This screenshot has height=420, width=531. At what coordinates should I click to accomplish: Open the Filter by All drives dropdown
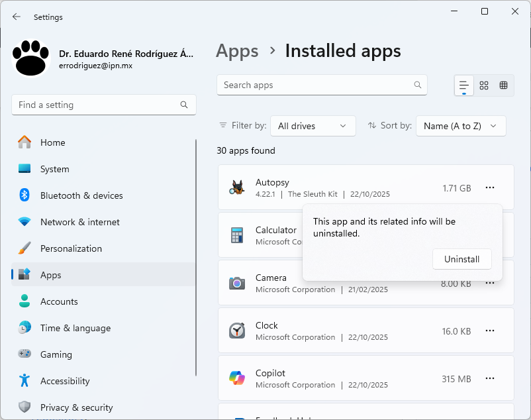coord(313,126)
